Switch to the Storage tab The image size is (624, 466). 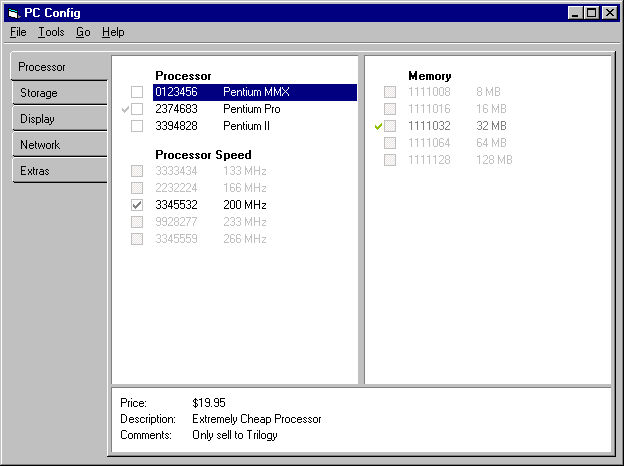60,93
